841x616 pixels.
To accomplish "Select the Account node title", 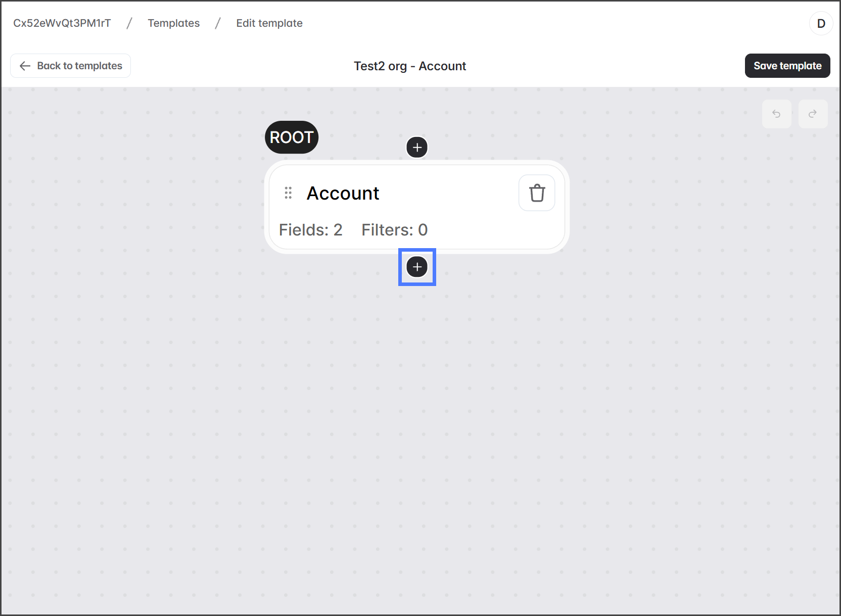I will pyautogui.click(x=343, y=194).
